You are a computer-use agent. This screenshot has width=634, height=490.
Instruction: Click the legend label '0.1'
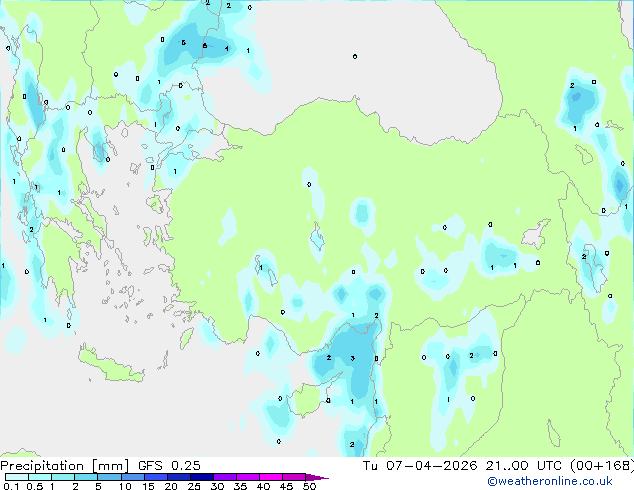[11, 486]
